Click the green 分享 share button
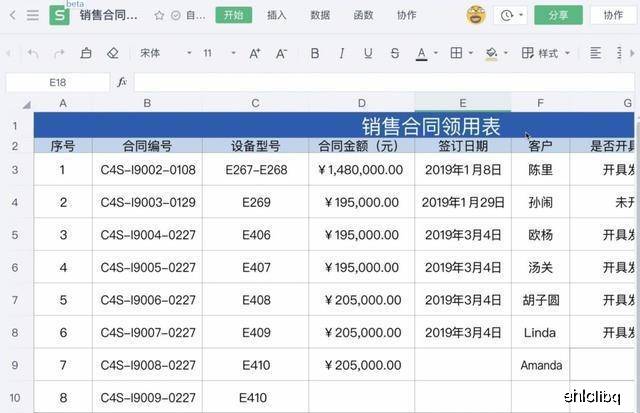 [x=558, y=15]
